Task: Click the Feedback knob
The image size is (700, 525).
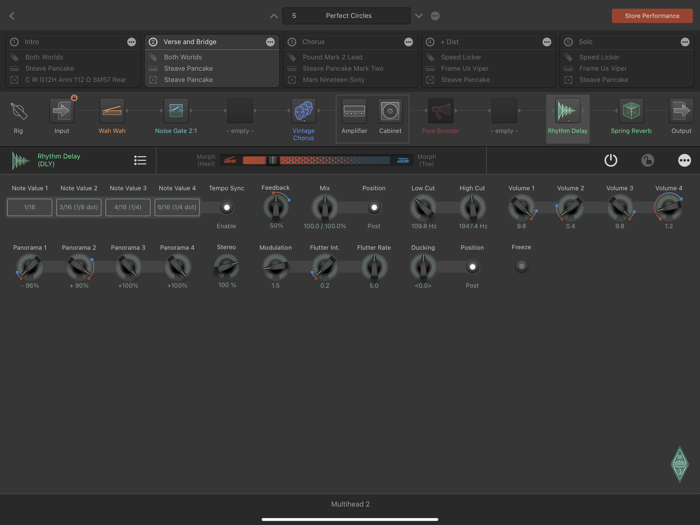Action: coord(276,207)
